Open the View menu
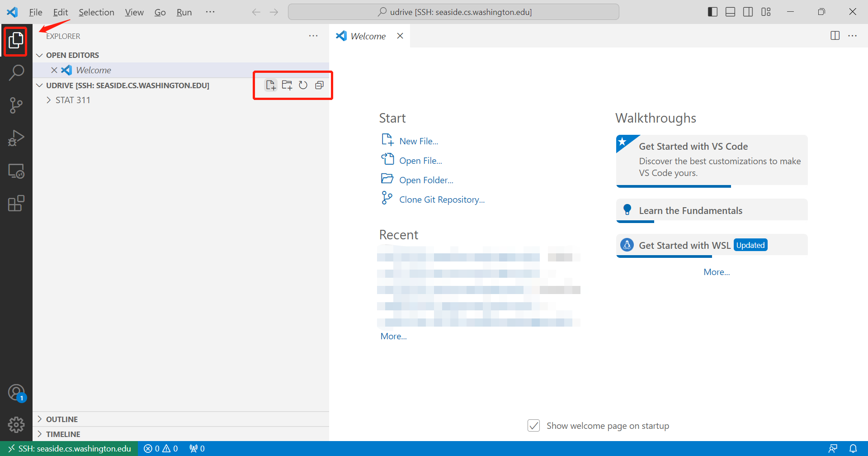The image size is (868, 456). point(134,12)
